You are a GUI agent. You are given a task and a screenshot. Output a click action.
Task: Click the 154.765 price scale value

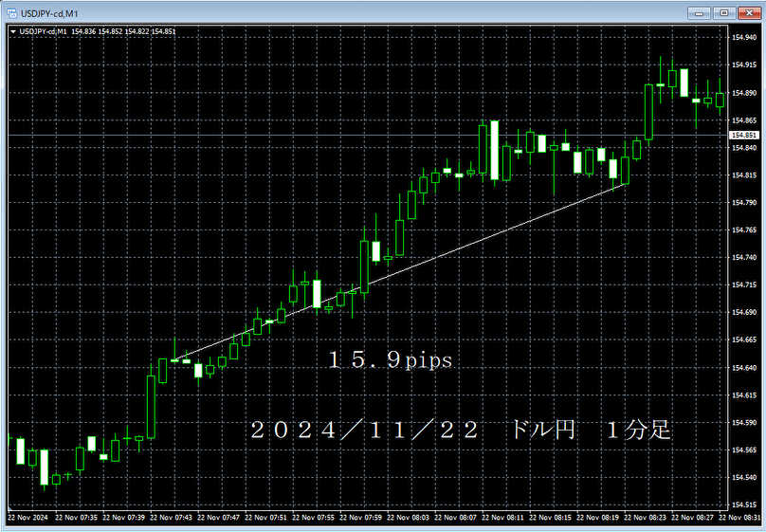(744, 229)
